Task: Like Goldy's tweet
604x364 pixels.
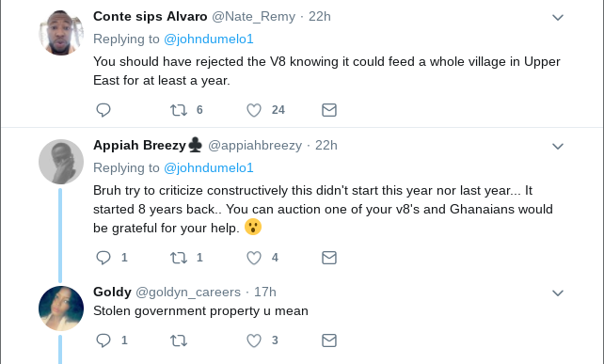Action: [x=254, y=340]
